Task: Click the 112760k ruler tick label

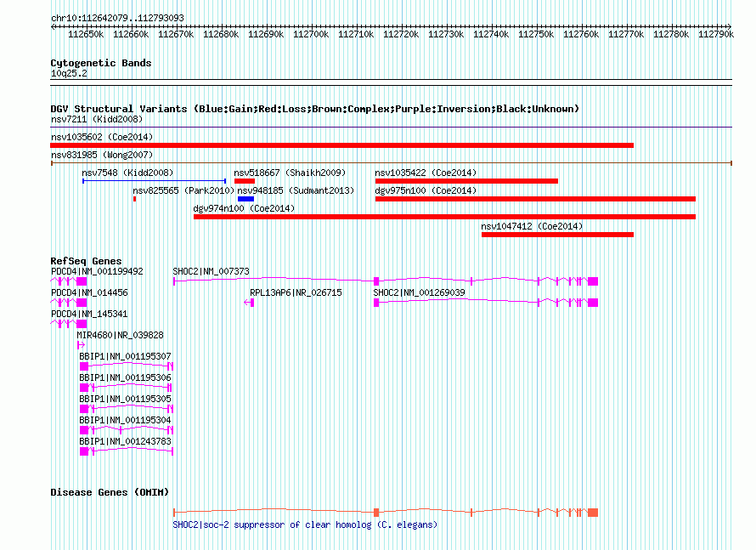Action: coord(581,34)
